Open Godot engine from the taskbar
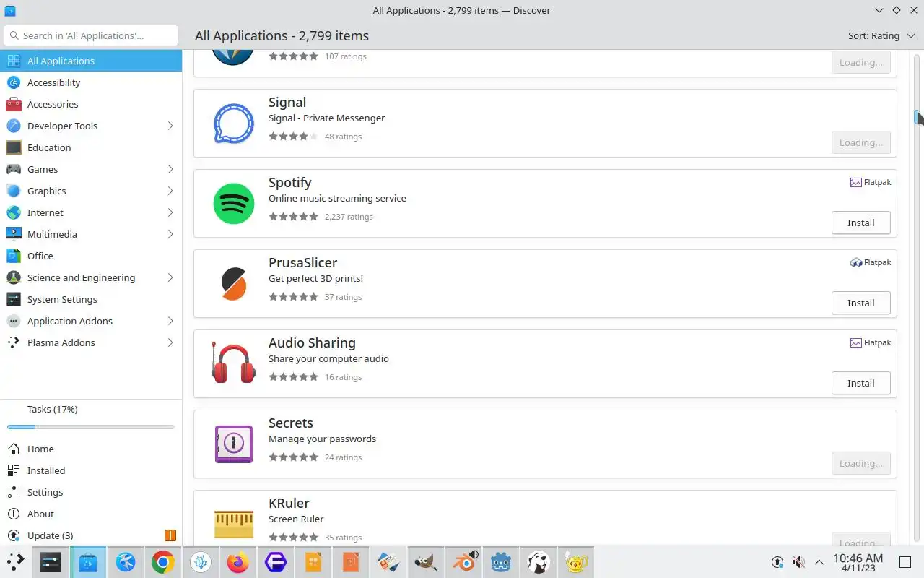The image size is (924, 578). point(501,562)
